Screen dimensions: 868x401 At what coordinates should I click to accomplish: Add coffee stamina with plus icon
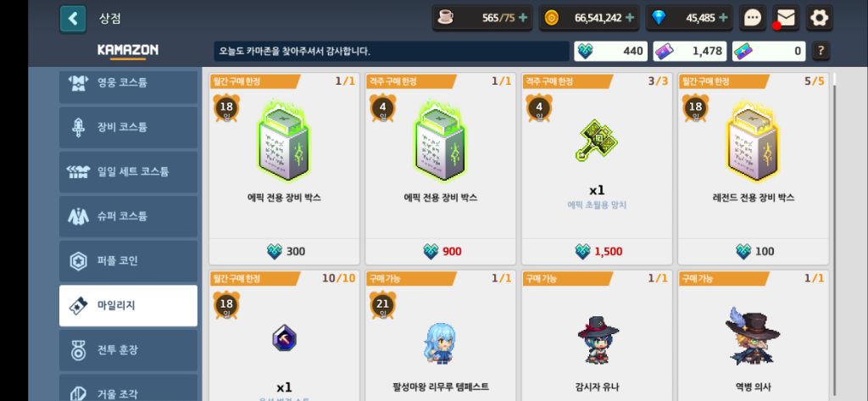click(522, 18)
